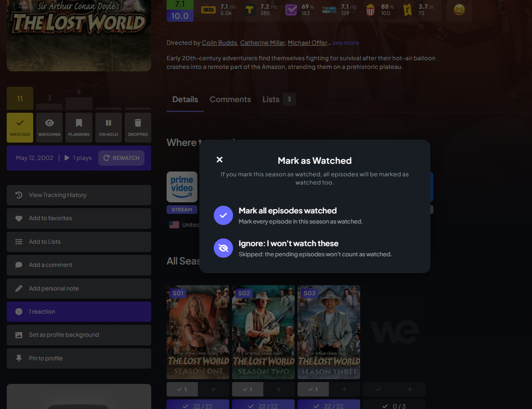
Task: Switch to the Lists tab
Action: 279,99
